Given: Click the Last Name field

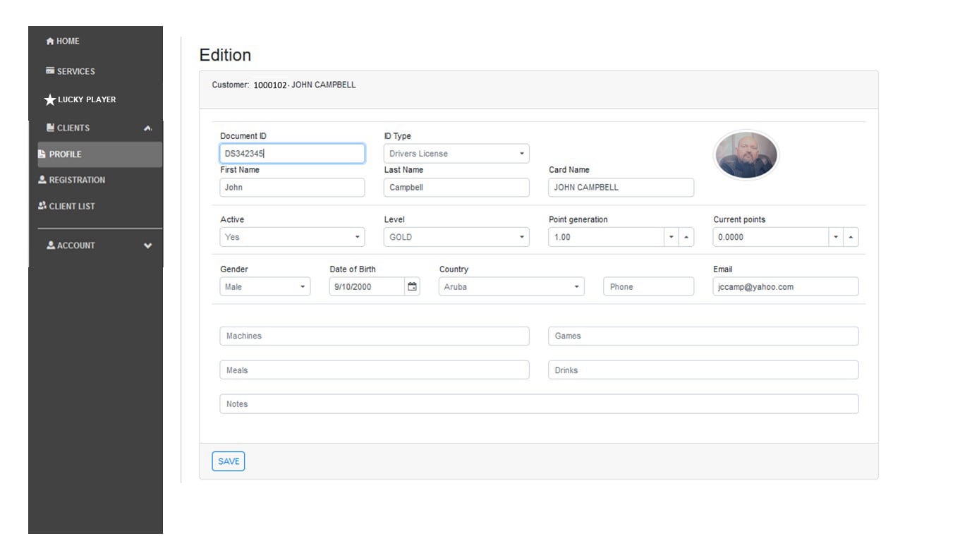Looking at the screenshot, I should point(456,188).
